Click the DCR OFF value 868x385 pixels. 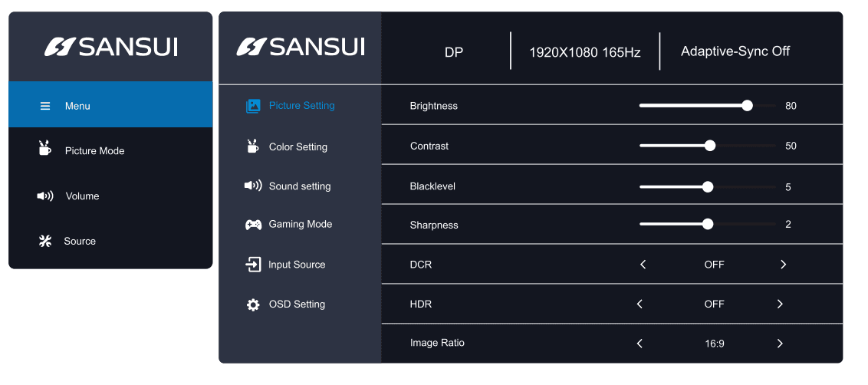(x=714, y=265)
